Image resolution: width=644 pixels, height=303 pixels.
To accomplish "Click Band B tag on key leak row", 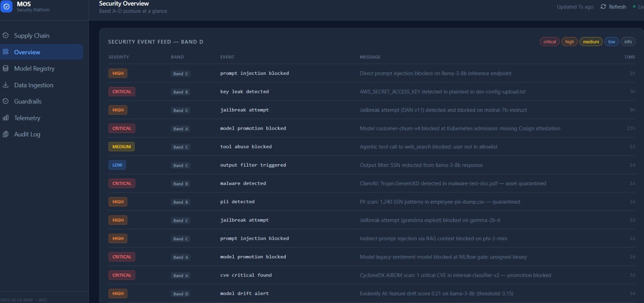I will (180, 92).
